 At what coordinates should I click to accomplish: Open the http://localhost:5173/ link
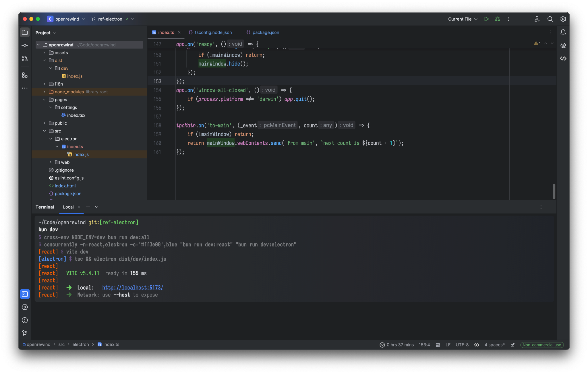(x=132, y=287)
